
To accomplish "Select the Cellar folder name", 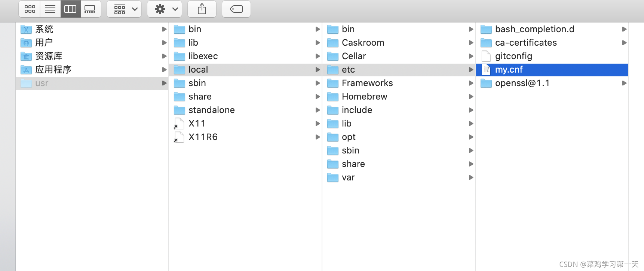I will (354, 56).
